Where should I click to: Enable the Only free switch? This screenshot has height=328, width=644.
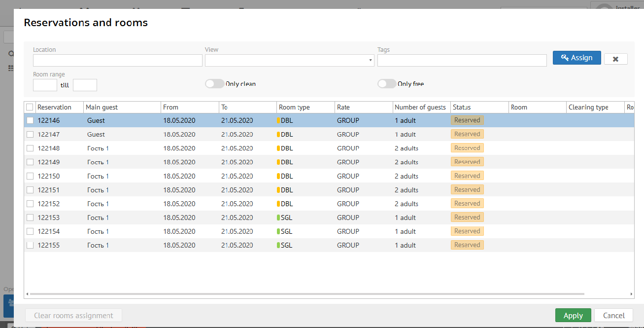pos(387,84)
